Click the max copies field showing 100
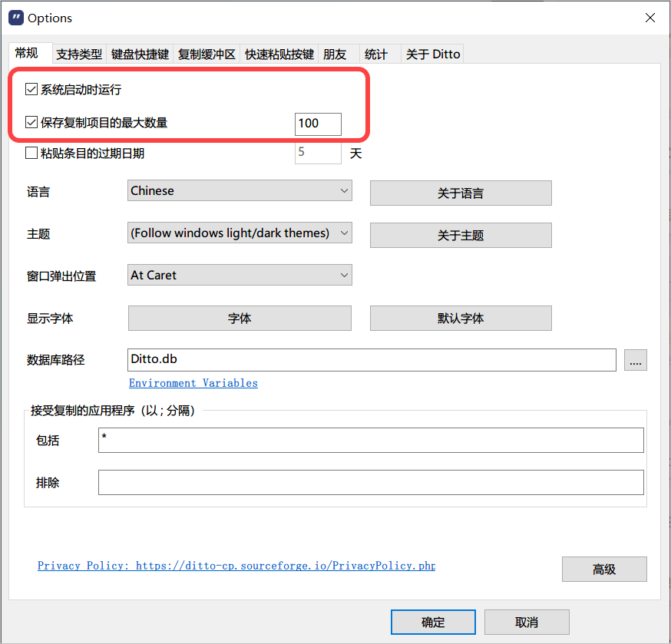671x644 pixels. [x=318, y=124]
